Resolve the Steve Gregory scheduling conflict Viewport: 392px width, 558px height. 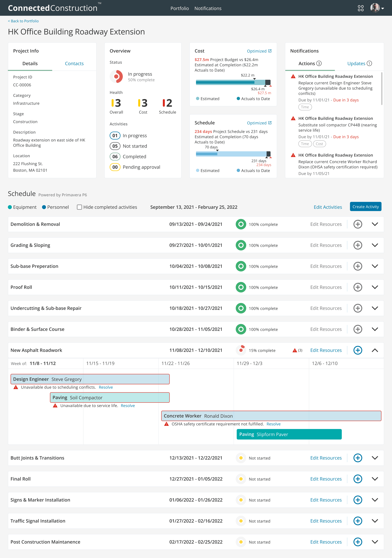coord(106,387)
